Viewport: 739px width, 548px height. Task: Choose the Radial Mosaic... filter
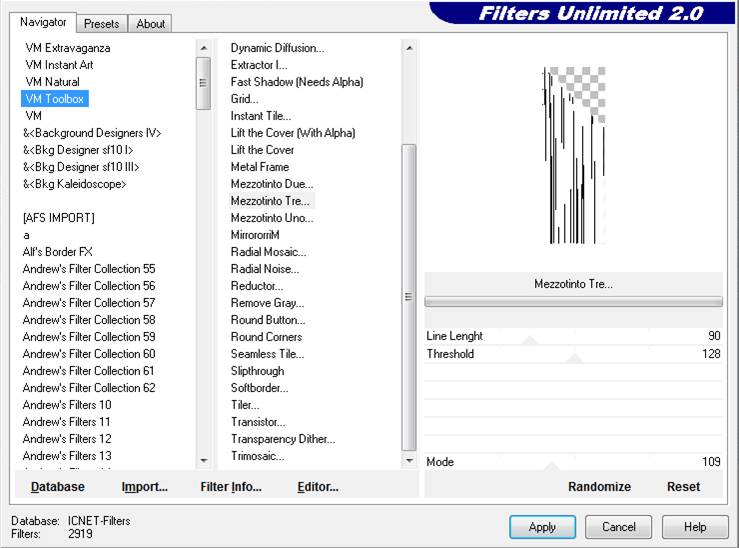[x=268, y=252]
